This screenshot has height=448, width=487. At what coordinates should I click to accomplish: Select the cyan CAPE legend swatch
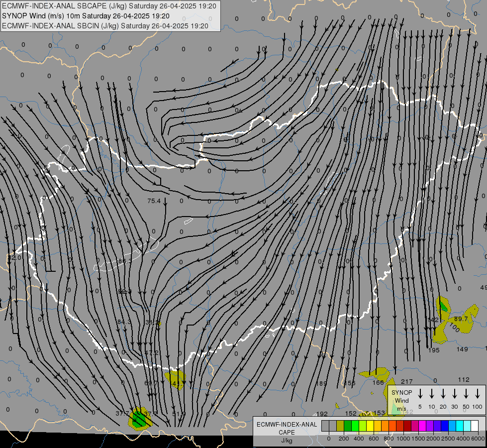point(460,426)
